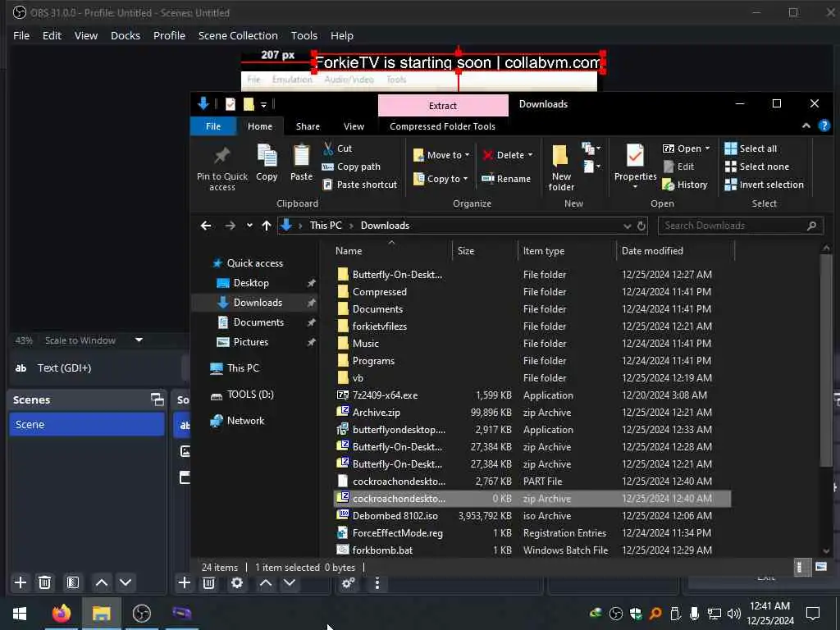
Task: Add a new scene with plus button
Action: point(21,582)
